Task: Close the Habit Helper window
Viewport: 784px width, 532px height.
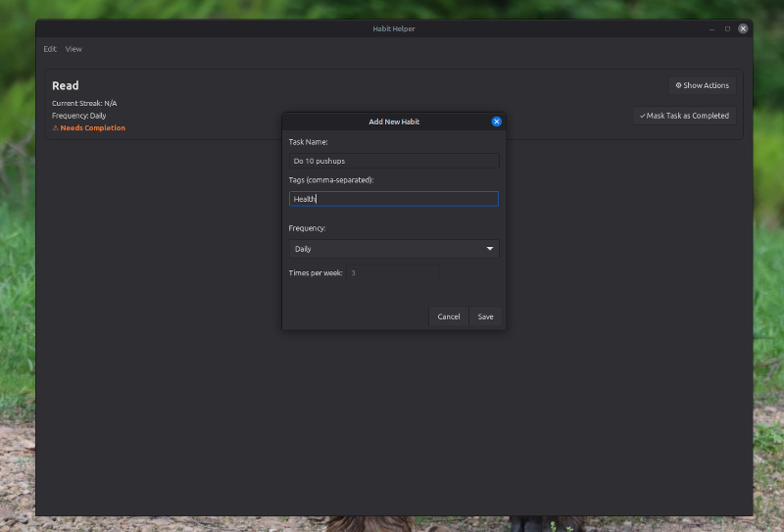Action: point(743,28)
